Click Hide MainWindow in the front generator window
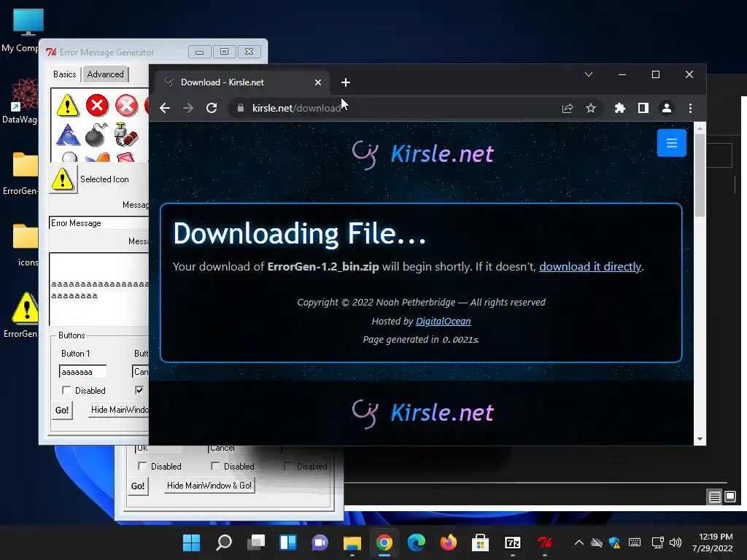This screenshot has height=560, width=747. tap(119, 410)
